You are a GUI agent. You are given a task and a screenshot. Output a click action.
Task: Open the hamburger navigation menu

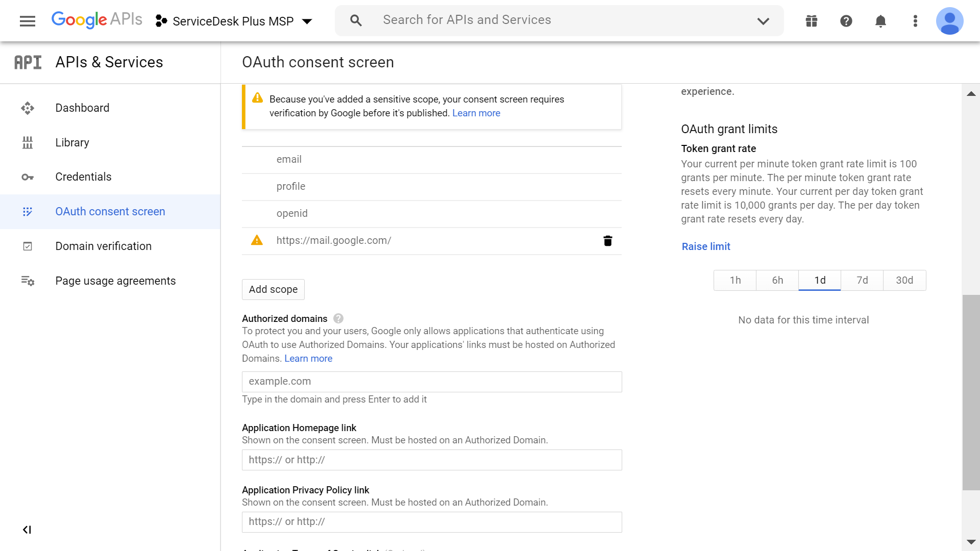pyautogui.click(x=28, y=21)
